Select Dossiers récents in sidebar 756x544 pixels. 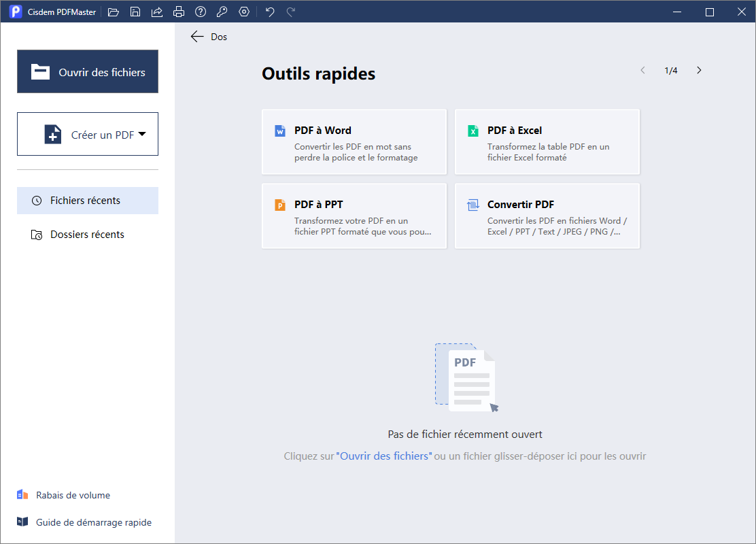(88, 235)
